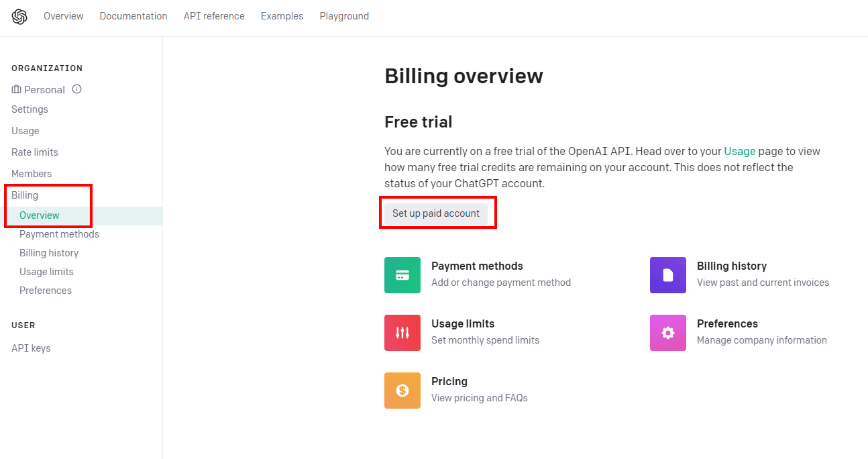
Task: Open API keys under User section
Action: point(31,348)
